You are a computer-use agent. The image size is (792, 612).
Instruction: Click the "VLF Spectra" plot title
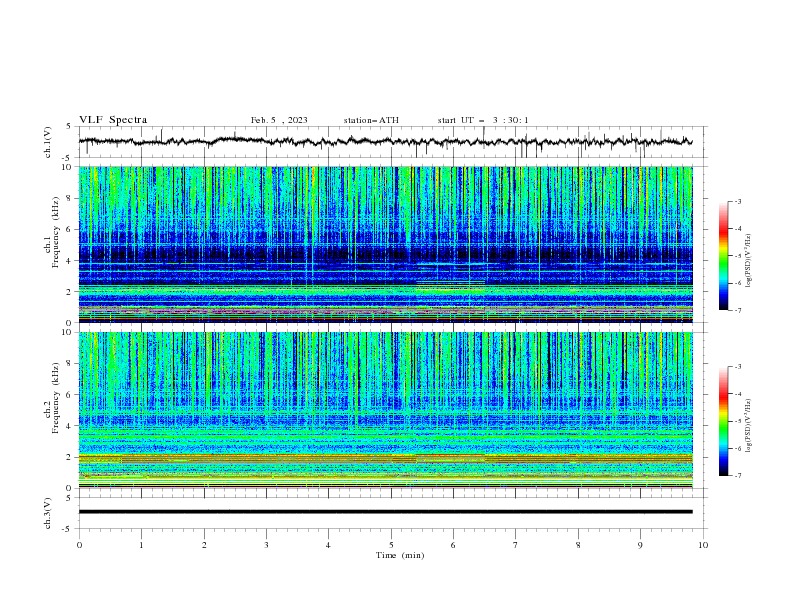113,120
